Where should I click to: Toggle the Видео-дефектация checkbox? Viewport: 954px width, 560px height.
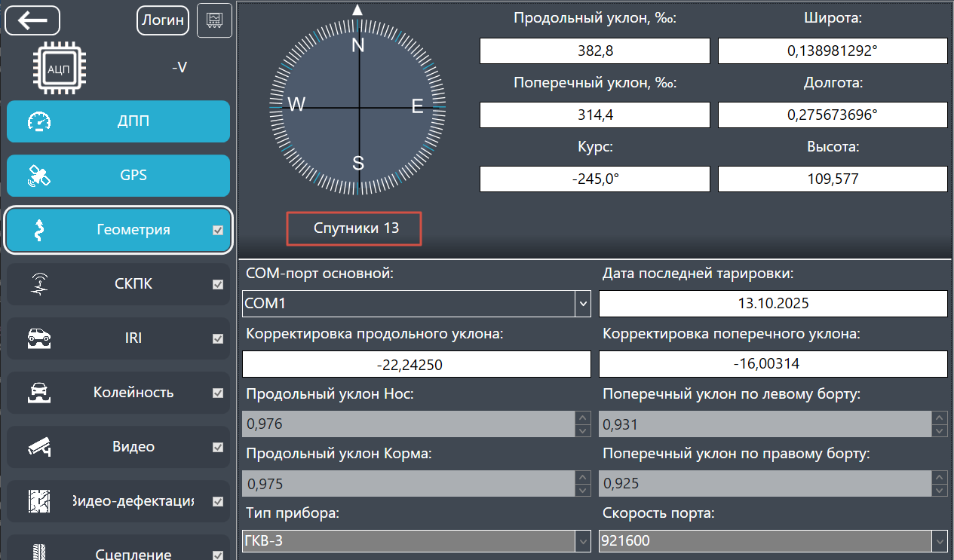pyautogui.click(x=218, y=501)
